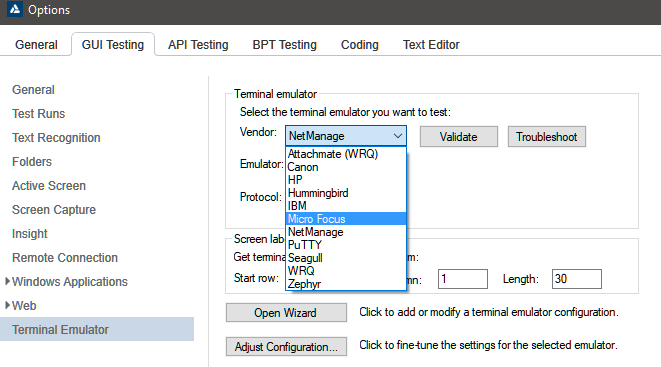Screen dimensions: 661x367
Task: Select Terminal Emulator in the sidebar
Action: pyautogui.click(x=97, y=329)
